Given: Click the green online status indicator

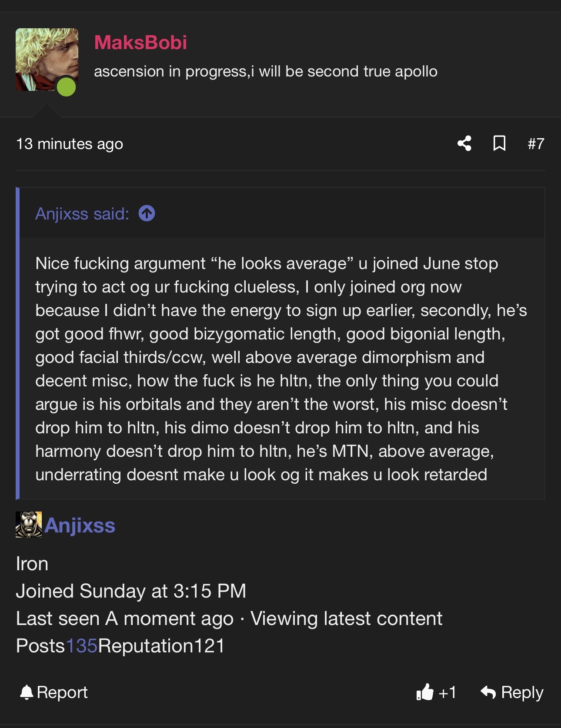Looking at the screenshot, I should coord(66,86).
